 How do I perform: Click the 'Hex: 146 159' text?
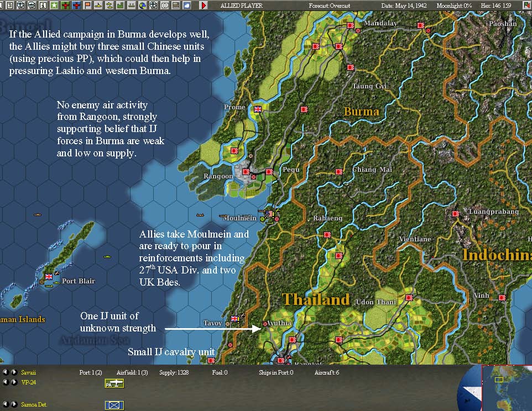pyautogui.click(x=496, y=6)
